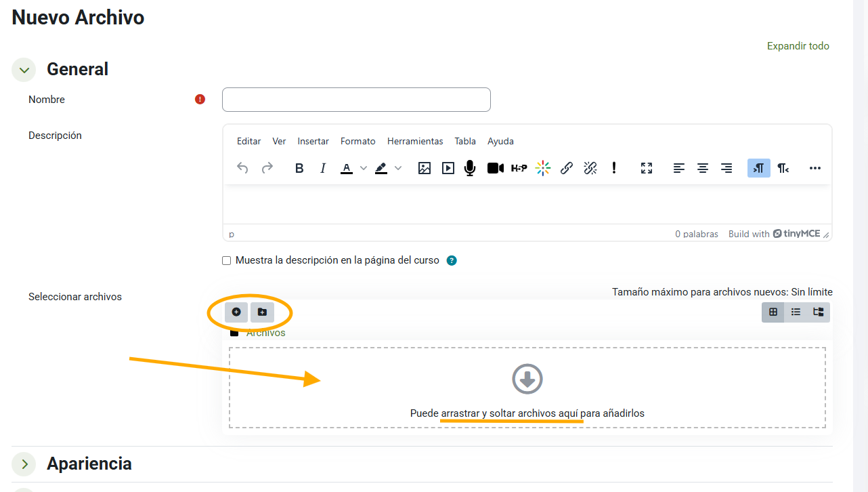Open the Insertar menu
Image resolution: width=868 pixels, height=492 pixels.
(x=313, y=141)
